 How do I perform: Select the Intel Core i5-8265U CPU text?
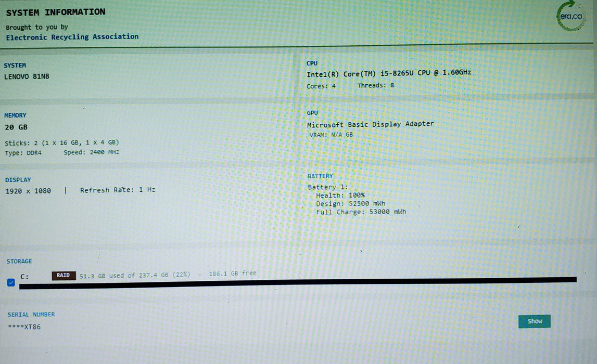click(x=389, y=73)
